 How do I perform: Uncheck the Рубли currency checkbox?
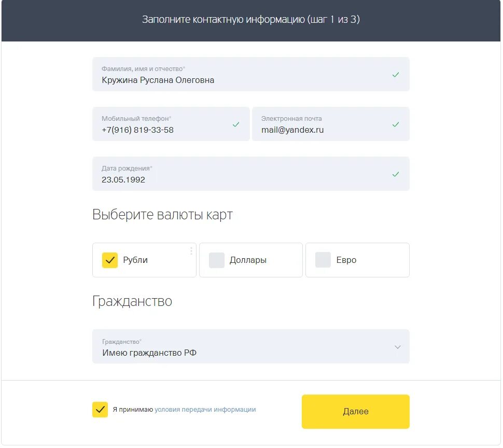(x=110, y=260)
